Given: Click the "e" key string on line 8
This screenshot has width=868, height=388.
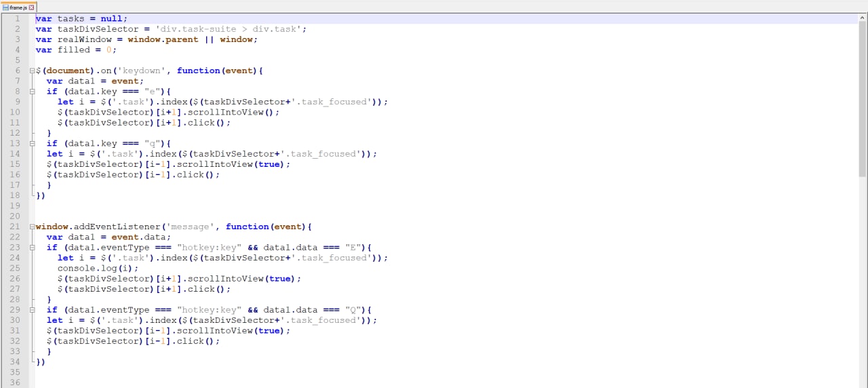Looking at the screenshot, I should coord(152,92).
